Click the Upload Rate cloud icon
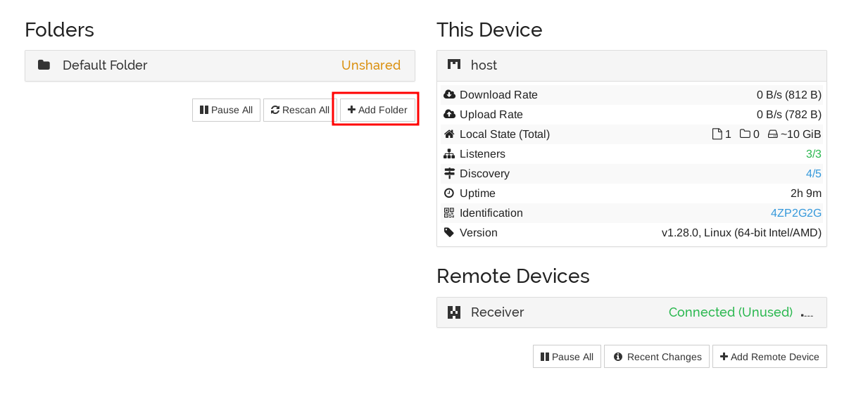The image size is (868, 413). point(449,115)
